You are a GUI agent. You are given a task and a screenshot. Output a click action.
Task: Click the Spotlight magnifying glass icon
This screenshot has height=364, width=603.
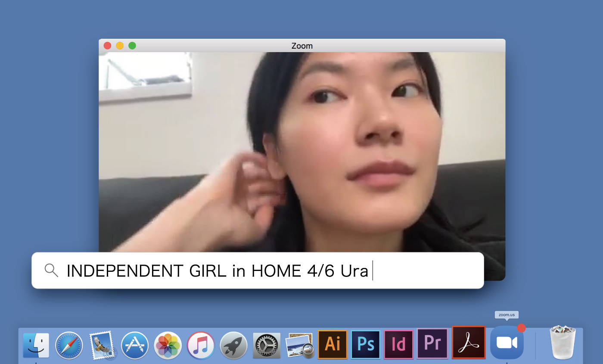click(x=51, y=271)
